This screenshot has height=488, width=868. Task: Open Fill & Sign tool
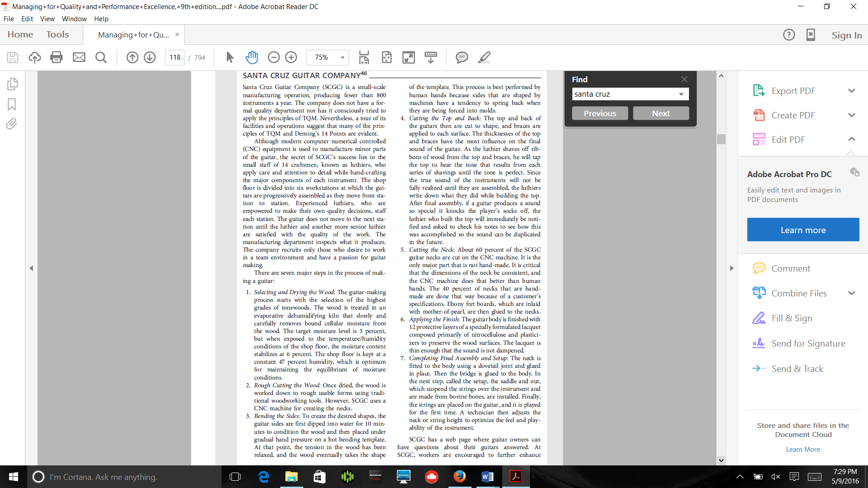(792, 318)
